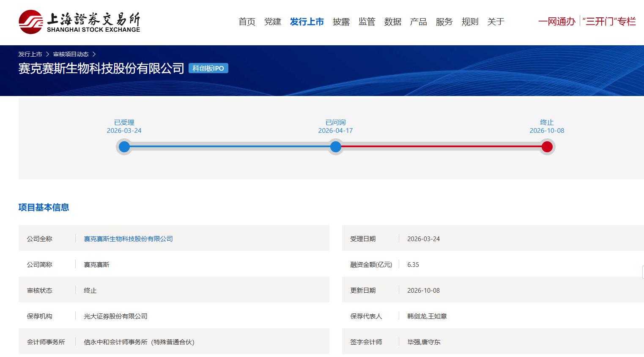Select the 发行上市 navigation item
644x357 pixels.
(307, 22)
